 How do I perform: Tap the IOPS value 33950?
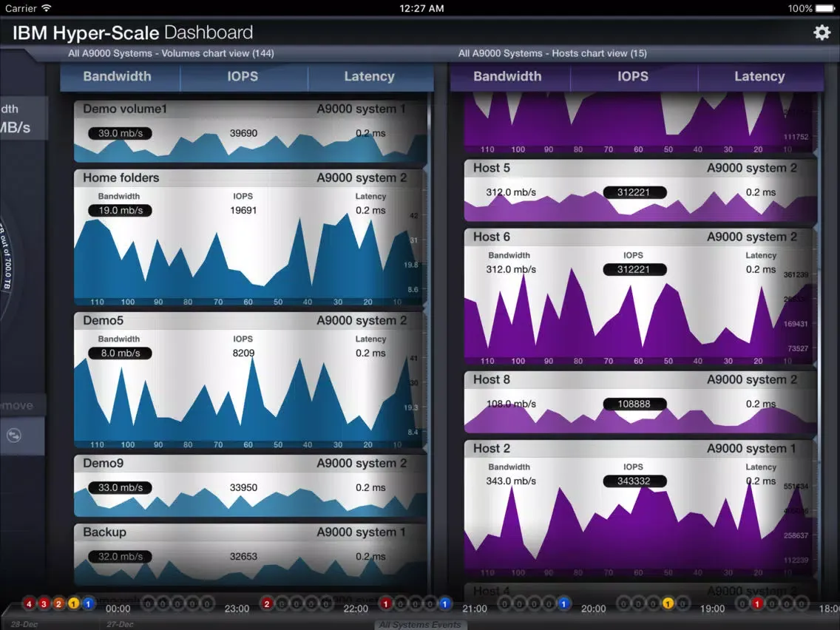[243, 487]
